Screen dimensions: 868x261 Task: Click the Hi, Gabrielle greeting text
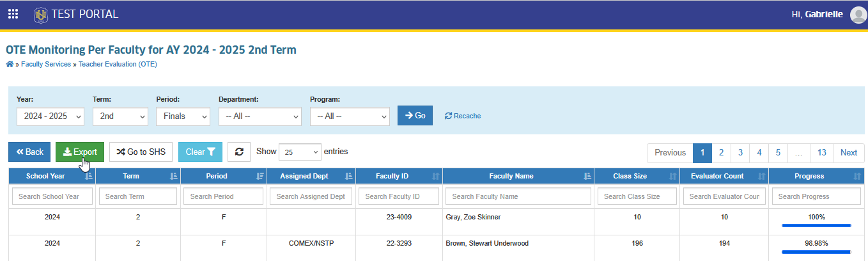[x=817, y=14]
